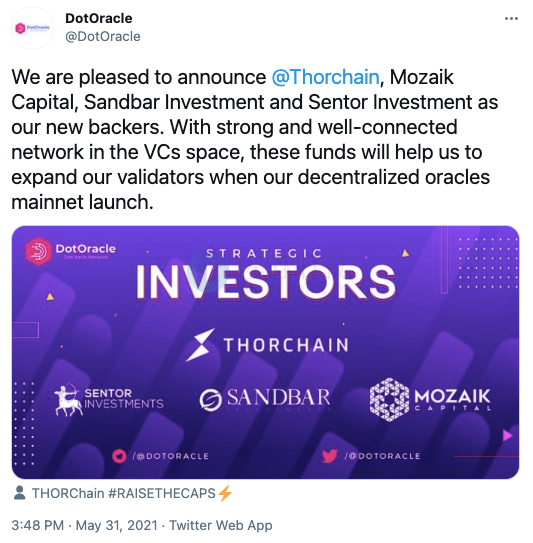Open the Strategic Investors image

coord(265,352)
